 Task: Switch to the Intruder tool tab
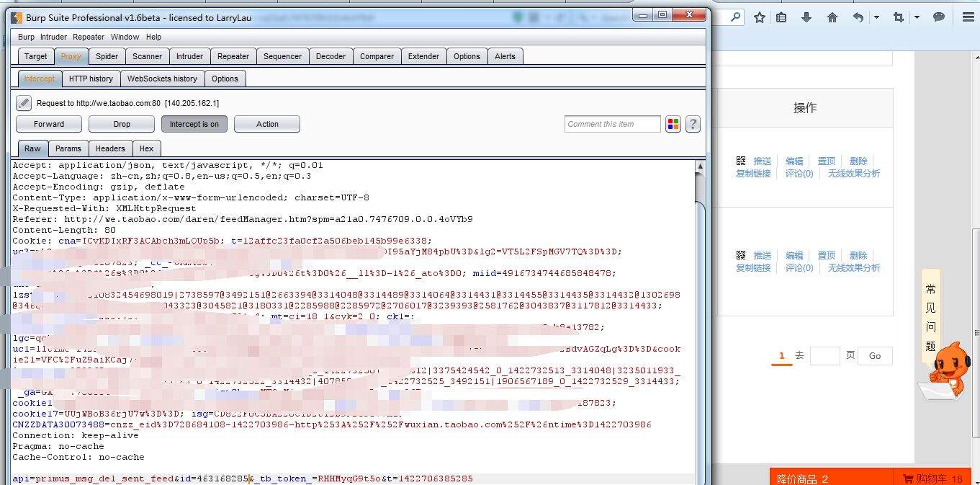tap(190, 56)
